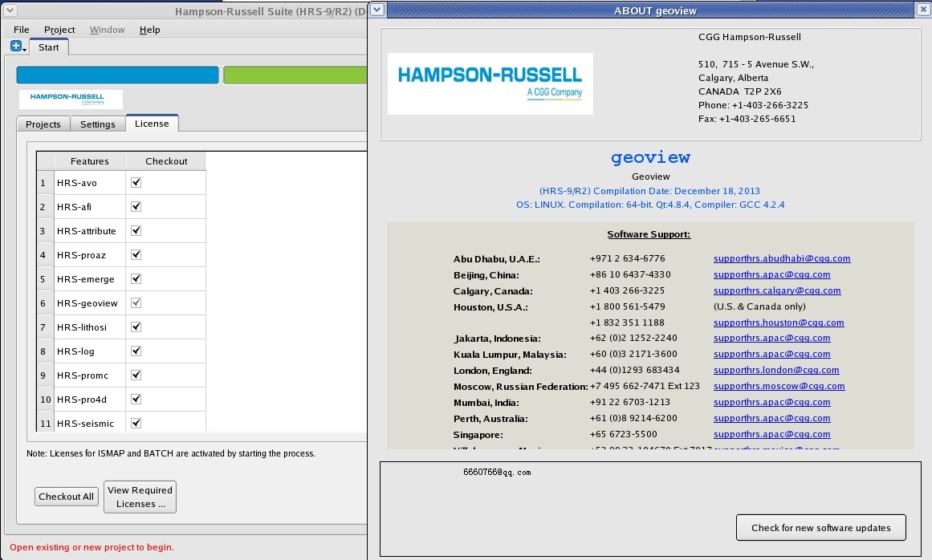This screenshot has width=932, height=560.
Task: Click the large Hampson-Russell logo in About dialog
Action: click(490, 83)
